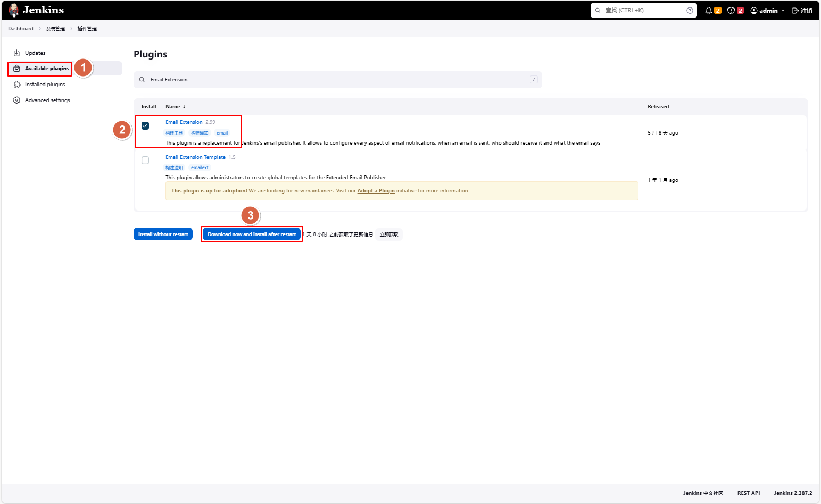Click the search help question mark icon
The image size is (821, 504).
coord(690,10)
